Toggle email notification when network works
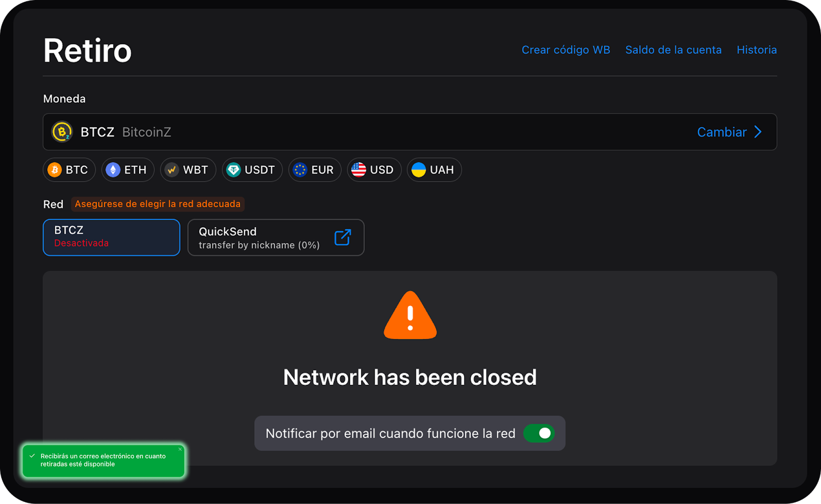 click(x=539, y=433)
